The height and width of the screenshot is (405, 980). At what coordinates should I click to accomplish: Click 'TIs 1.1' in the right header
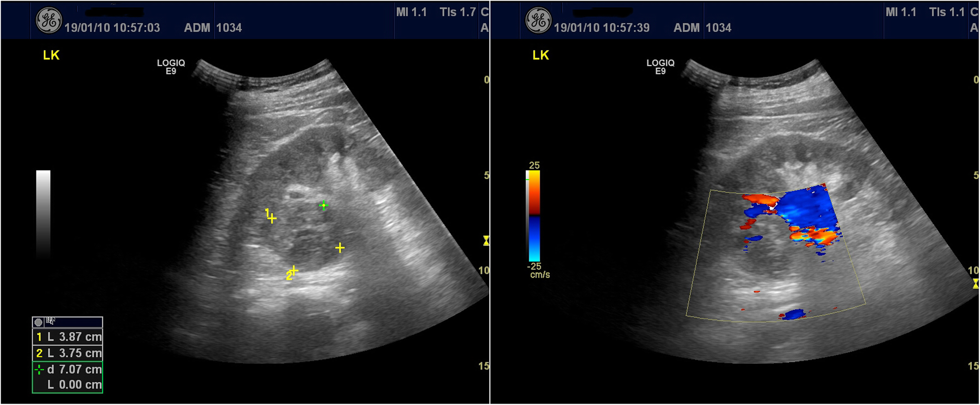pyautogui.click(x=947, y=12)
